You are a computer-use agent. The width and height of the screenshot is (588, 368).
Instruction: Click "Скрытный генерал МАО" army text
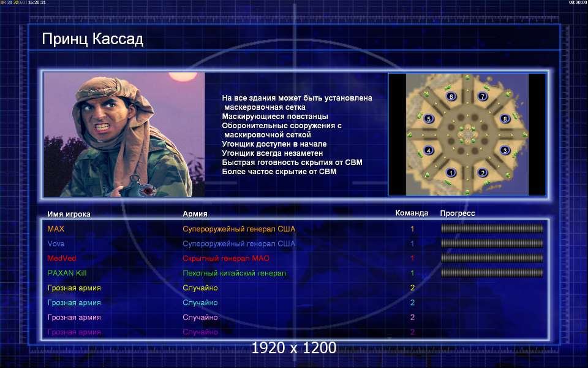(x=226, y=258)
